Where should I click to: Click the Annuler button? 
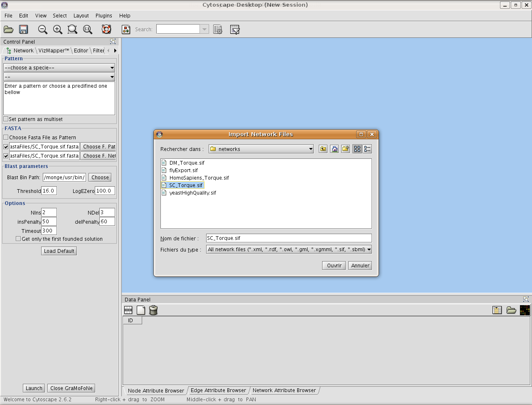point(360,265)
